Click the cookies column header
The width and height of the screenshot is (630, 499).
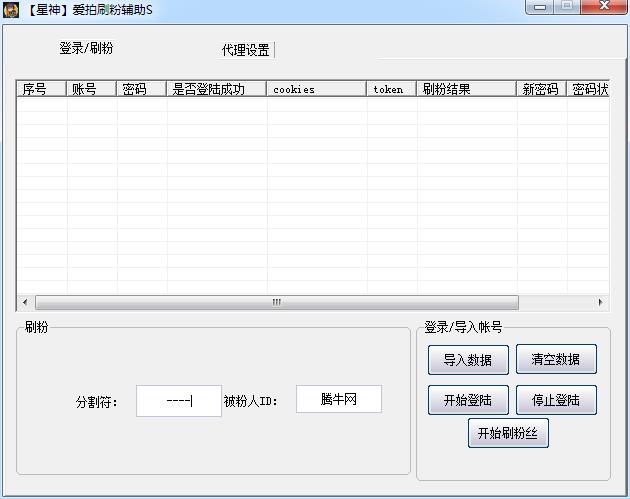[317, 89]
